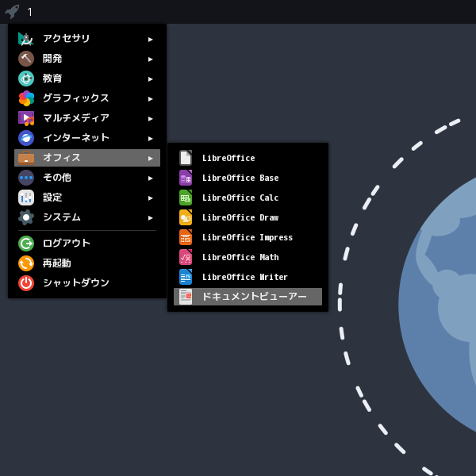Click the orange LibreOffice Impress icon
The width and height of the screenshot is (476, 476).
click(x=186, y=237)
